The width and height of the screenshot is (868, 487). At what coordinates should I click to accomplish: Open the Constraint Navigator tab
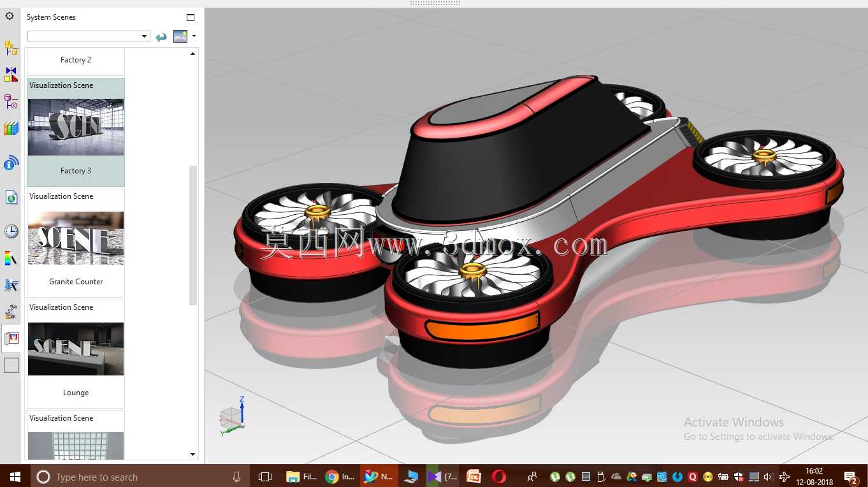tap(11, 75)
